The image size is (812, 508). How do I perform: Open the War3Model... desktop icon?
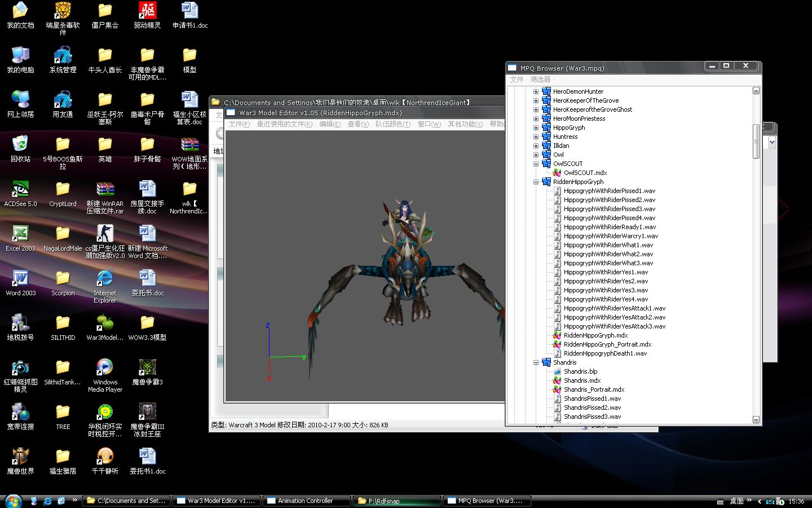tap(105, 327)
